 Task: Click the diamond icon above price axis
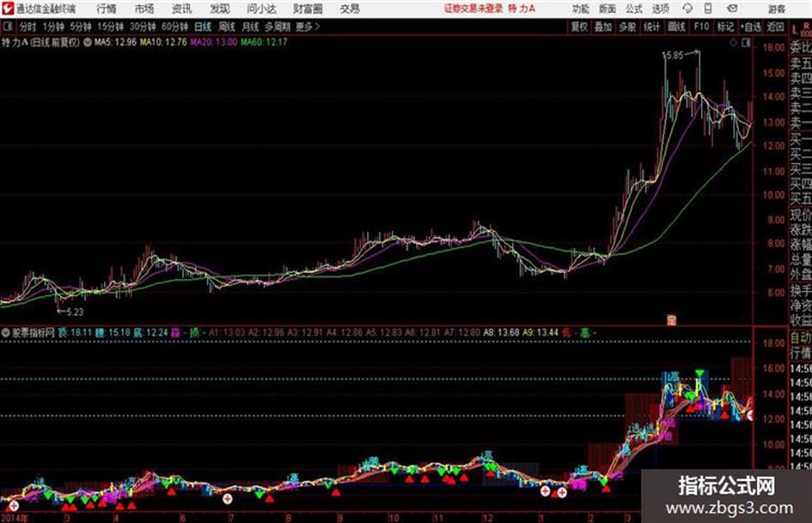pos(733,43)
